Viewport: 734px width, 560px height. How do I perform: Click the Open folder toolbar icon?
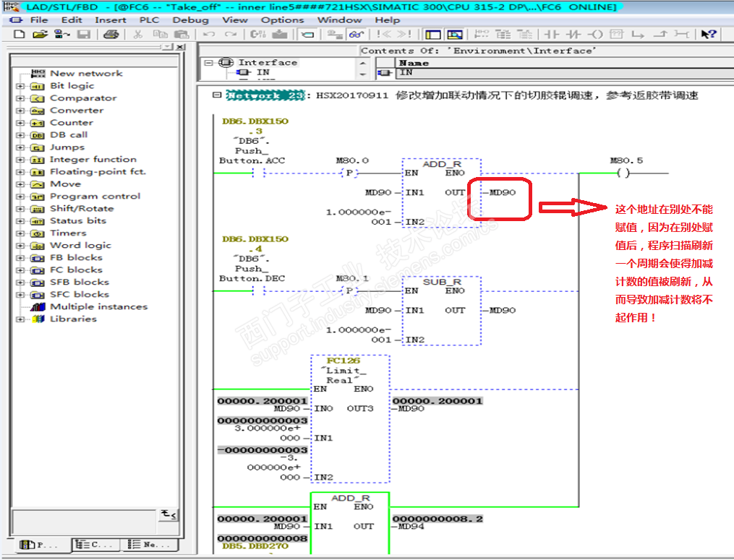[x=40, y=34]
